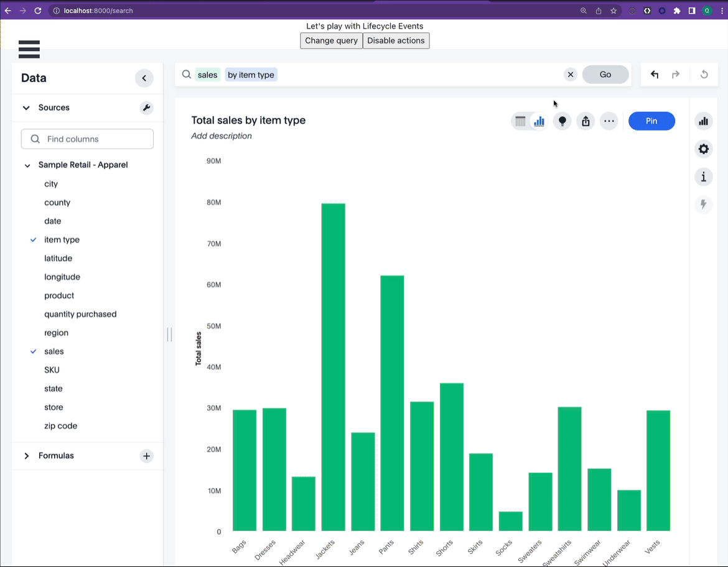Uncheck the item type column

click(x=62, y=240)
